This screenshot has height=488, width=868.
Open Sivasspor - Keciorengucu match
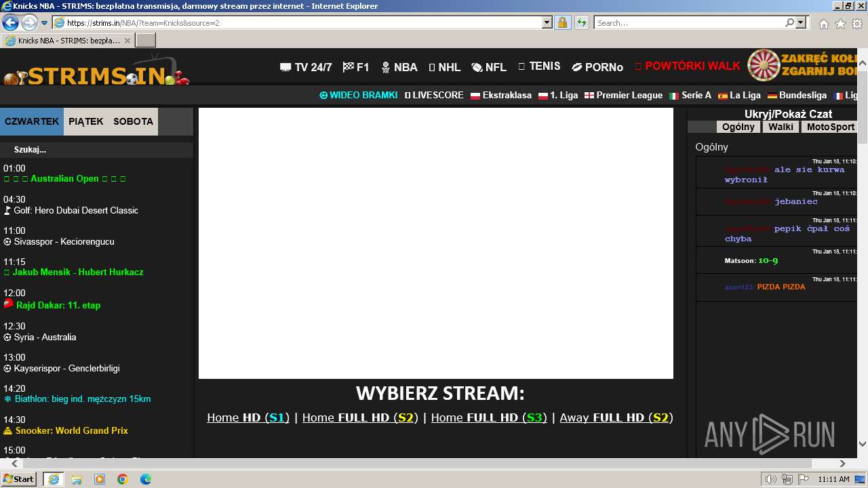point(59,242)
